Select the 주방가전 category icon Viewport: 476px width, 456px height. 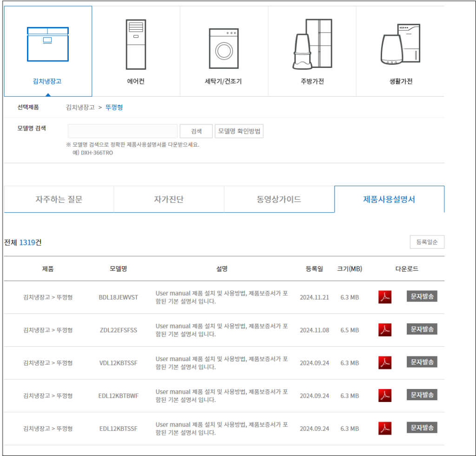point(312,44)
